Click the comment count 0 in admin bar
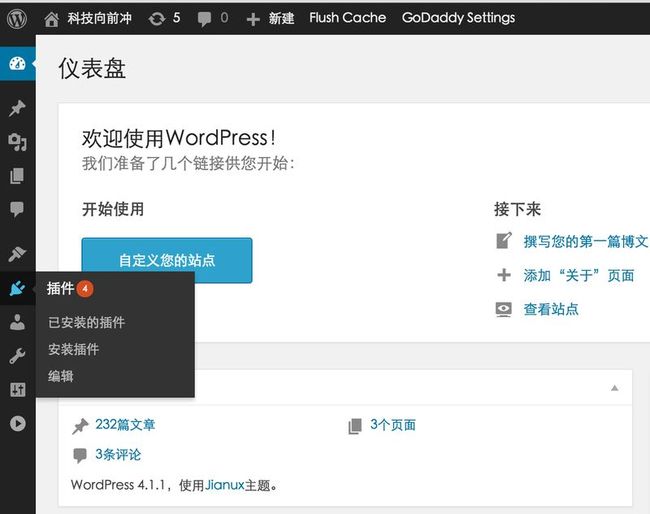The image size is (650, 514). point(224,18)
